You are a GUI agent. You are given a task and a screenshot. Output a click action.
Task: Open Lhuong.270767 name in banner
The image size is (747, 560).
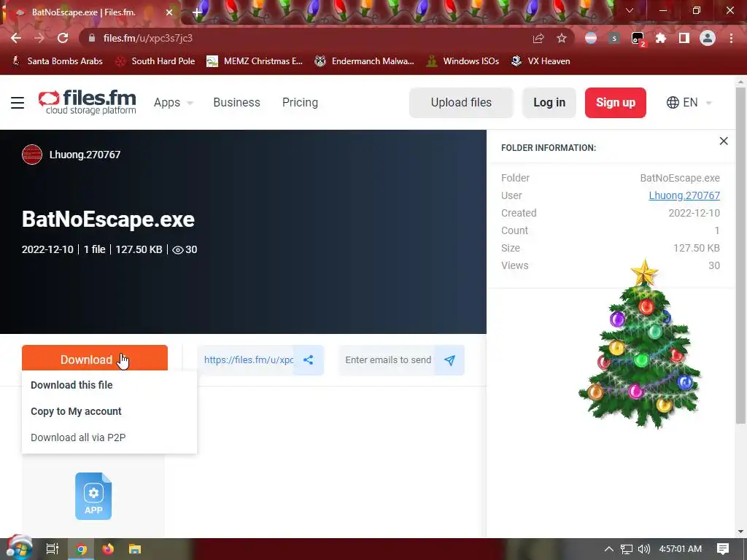coord(85,155)
